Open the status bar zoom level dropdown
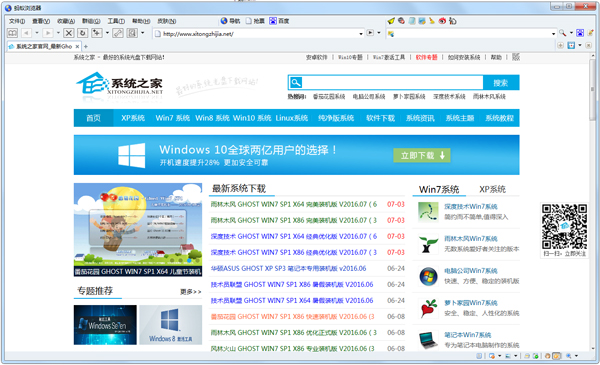 coord(577,356)
